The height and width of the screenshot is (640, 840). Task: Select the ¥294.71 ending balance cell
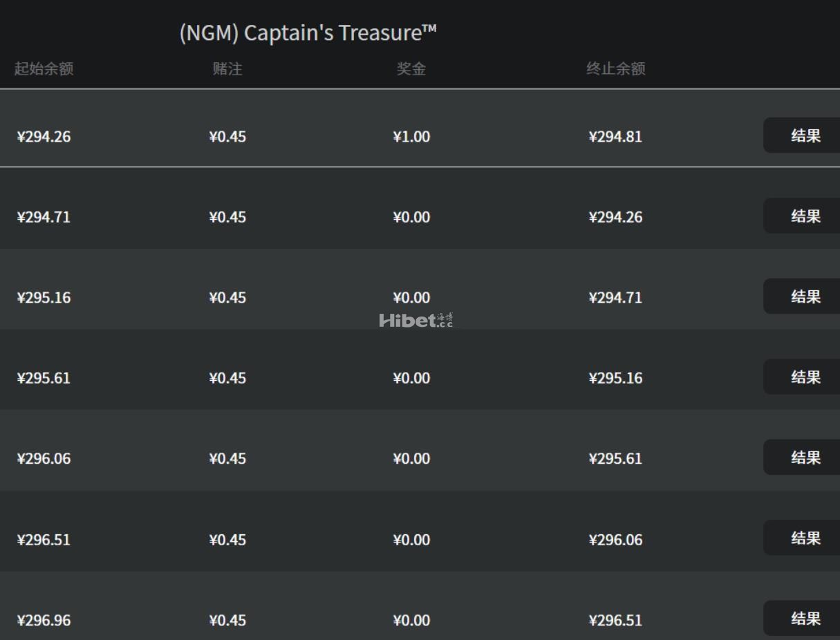(615, 297)
